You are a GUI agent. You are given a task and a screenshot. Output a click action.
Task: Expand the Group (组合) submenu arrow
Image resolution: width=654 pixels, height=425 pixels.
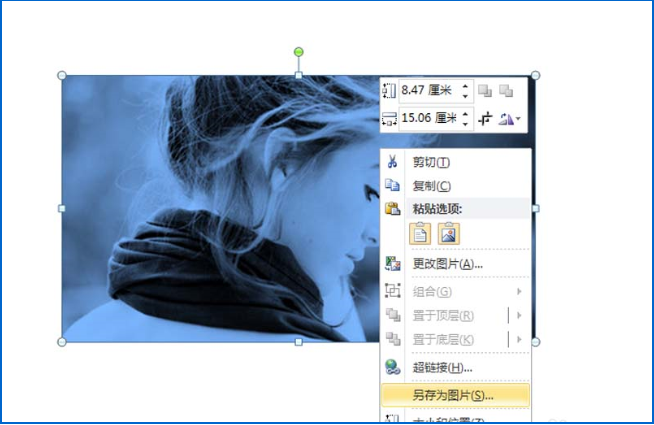coord(519,291)
